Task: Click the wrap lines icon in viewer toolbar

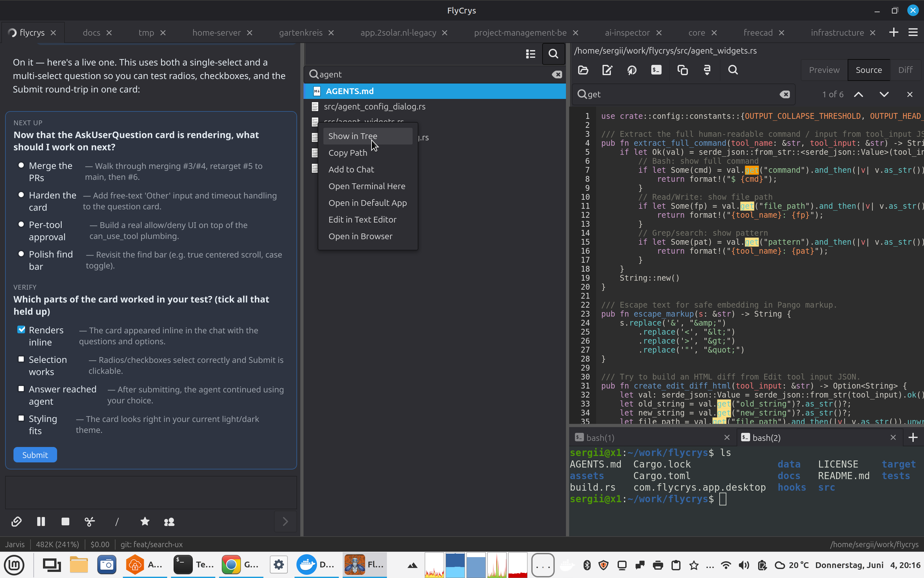Action: [707, 70]
